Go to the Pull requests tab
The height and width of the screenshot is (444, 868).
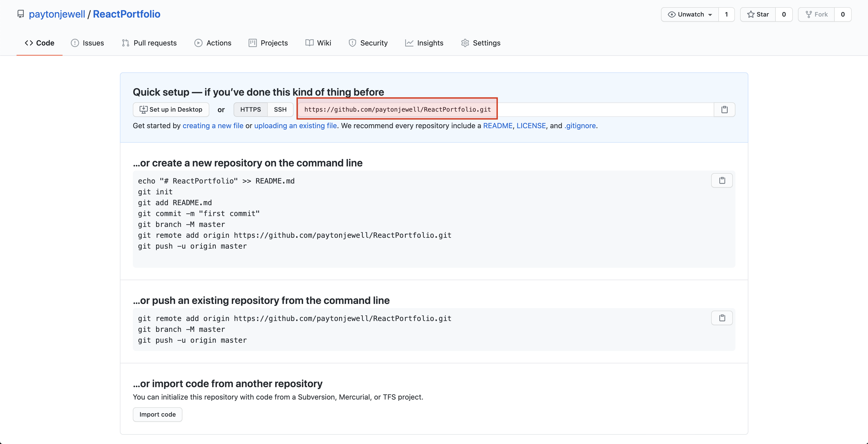(149, 43)
